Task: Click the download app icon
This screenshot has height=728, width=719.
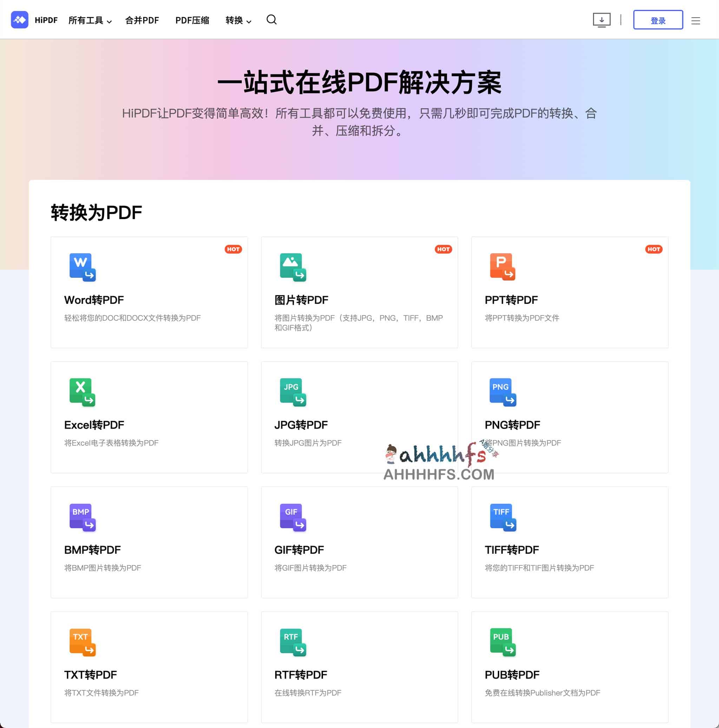Action: tap(601, 20)
